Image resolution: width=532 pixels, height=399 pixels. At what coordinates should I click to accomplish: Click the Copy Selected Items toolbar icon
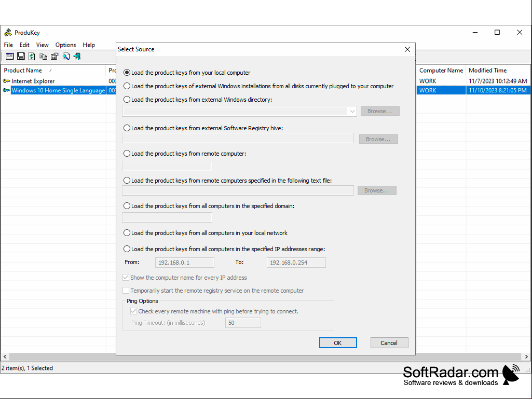point(43,57)
